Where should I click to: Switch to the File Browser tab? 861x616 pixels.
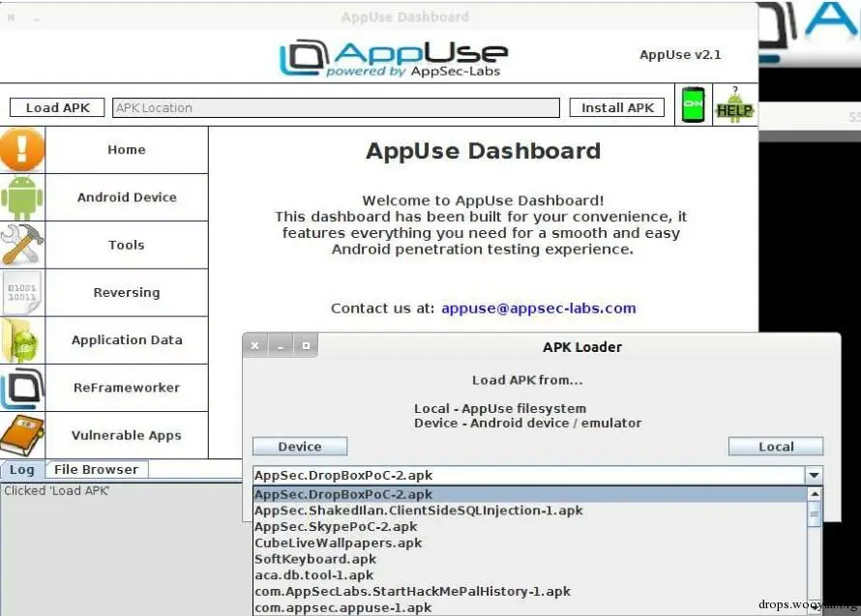point(97,470)
